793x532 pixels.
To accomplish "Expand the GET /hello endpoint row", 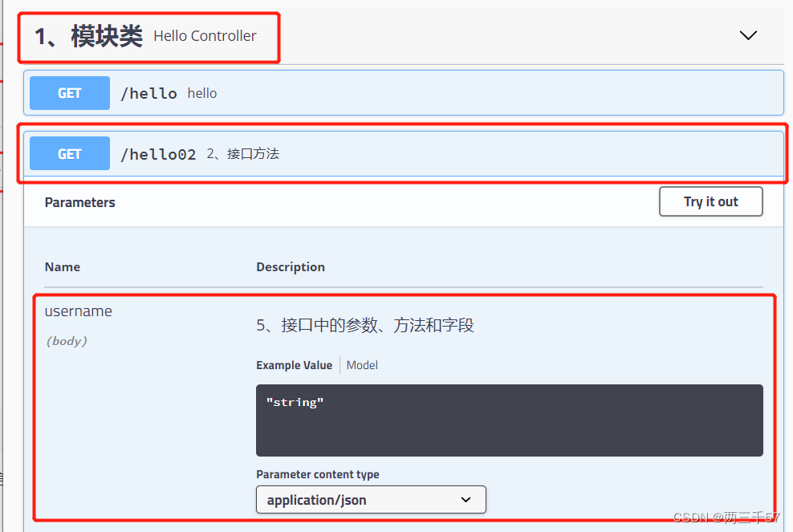I will click(x=404, y=93).
